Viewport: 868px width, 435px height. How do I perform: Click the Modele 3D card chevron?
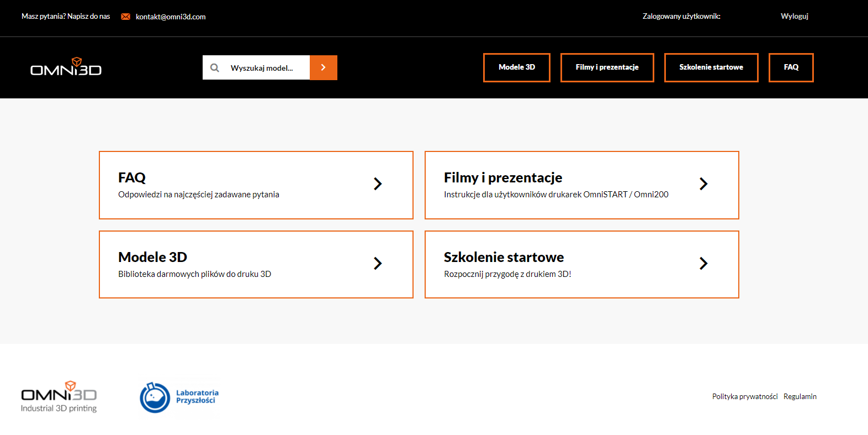pyautogui.click(x=378, y=263)
